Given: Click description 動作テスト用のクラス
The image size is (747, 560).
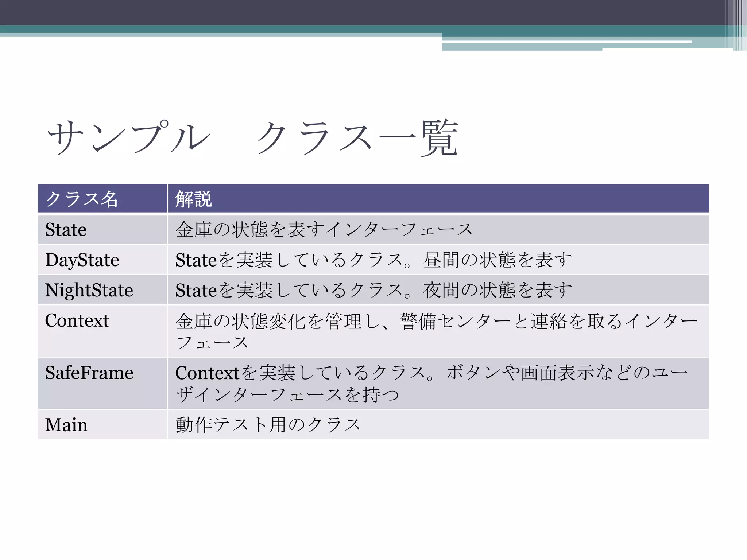Looking at the screenshot, I should click(438, 425).
